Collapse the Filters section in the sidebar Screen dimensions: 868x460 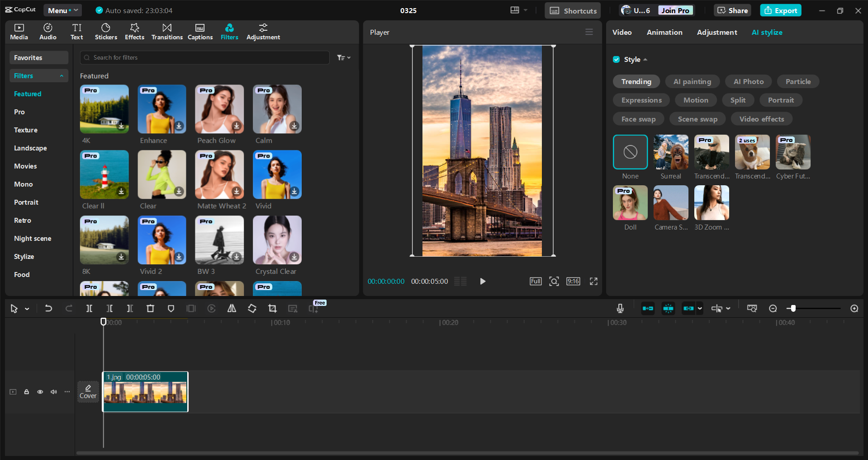pyautogui.click(x=62, y=75)
